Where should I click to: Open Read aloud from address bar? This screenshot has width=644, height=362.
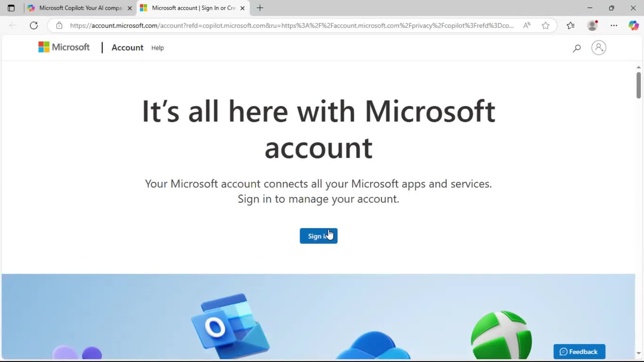[x=527, y=25]
